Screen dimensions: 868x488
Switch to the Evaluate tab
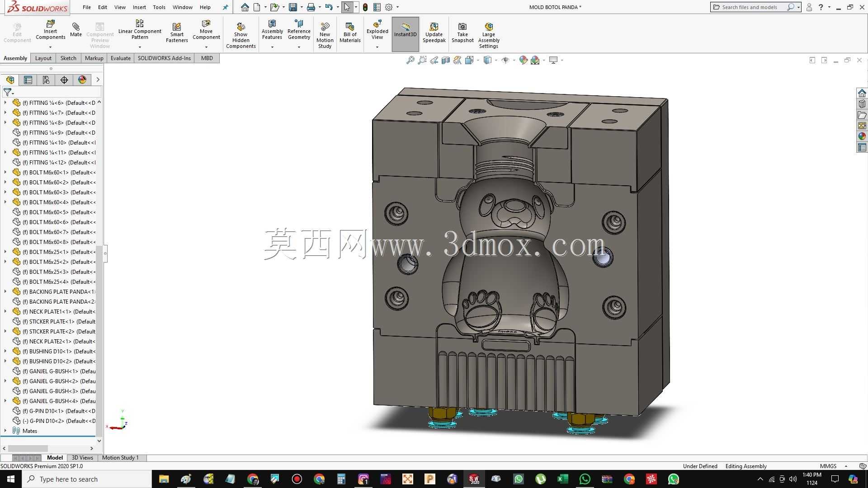(x=121, y=58)
